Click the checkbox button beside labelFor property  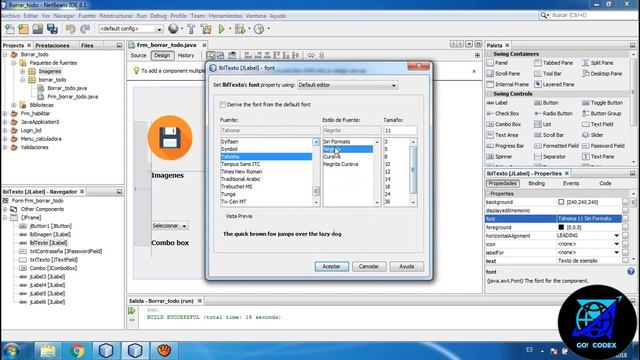coord(625,253)
